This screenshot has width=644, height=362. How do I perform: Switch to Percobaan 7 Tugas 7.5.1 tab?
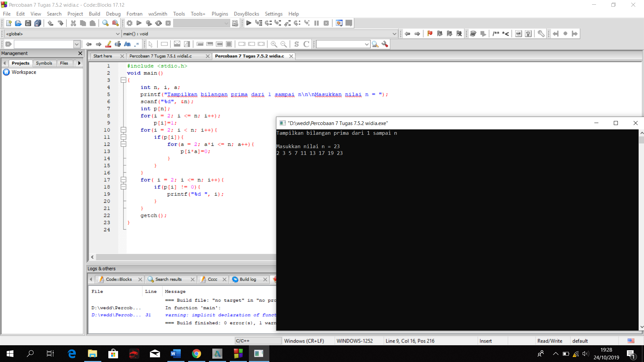(x=161, y=56)
